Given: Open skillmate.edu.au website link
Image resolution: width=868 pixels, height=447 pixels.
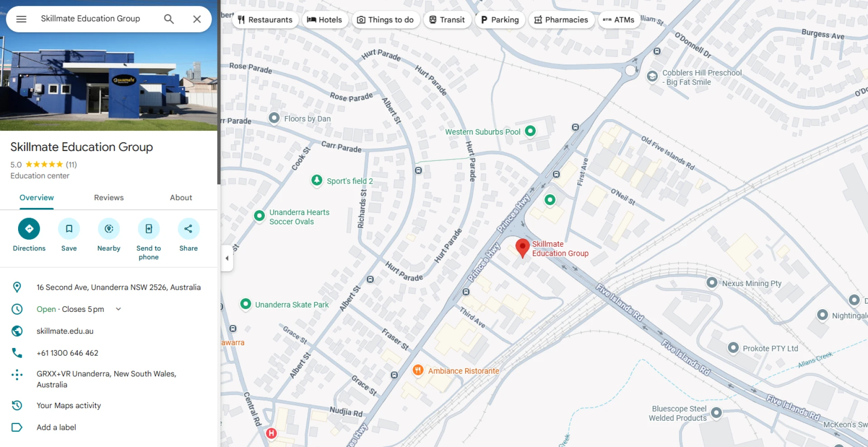Looking at the screenshot, I should (65, 331).
